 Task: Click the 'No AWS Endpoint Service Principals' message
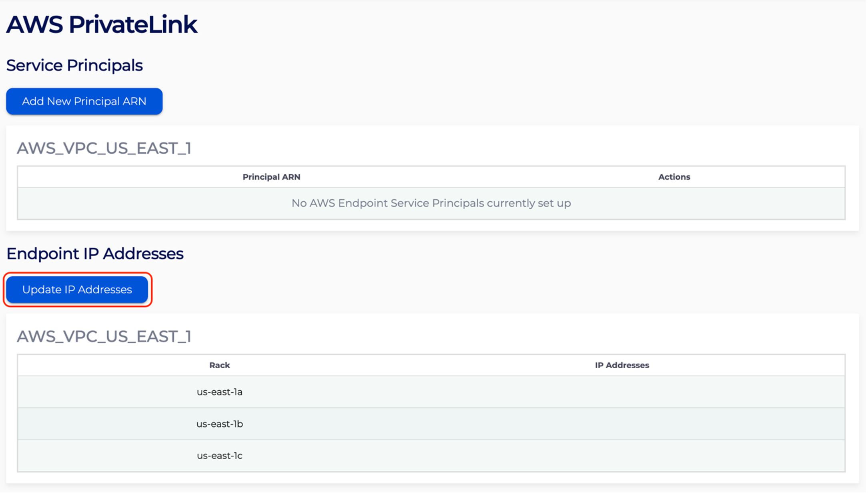(431, 203)
